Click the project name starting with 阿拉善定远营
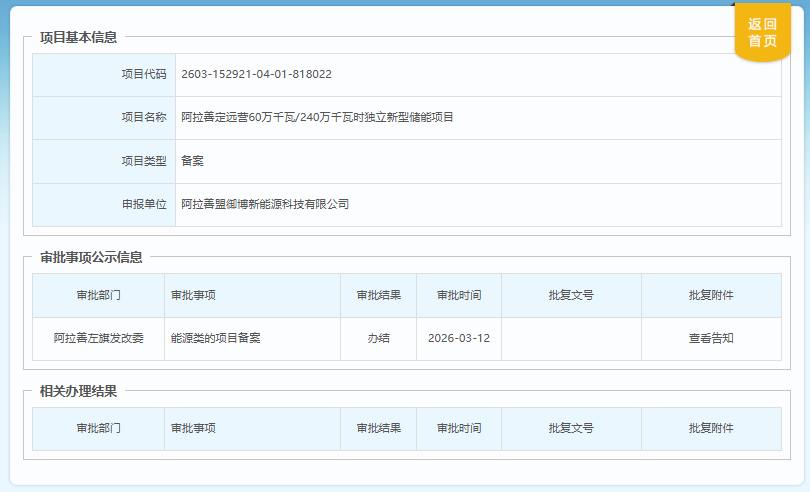Image resolution: width=810 pixels, height=492 pixels. point(317,117)
